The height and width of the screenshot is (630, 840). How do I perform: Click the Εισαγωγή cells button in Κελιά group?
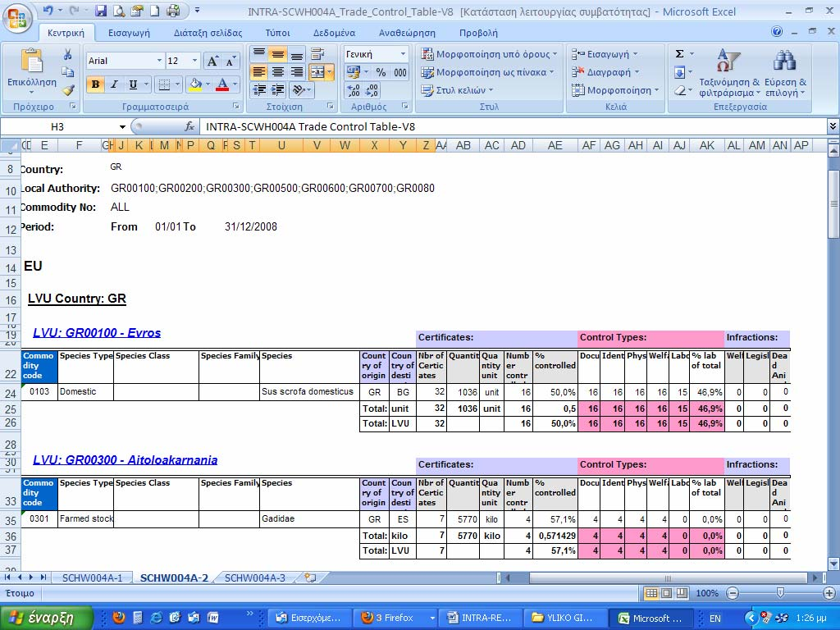[605, 54]
